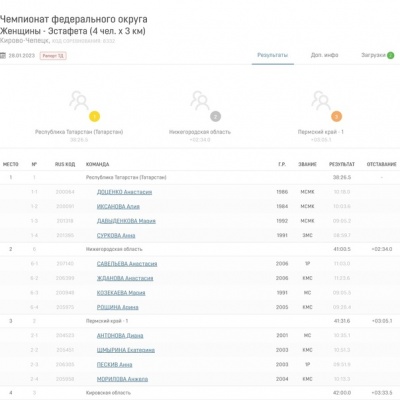Open the red report badge

coord(53,56)
